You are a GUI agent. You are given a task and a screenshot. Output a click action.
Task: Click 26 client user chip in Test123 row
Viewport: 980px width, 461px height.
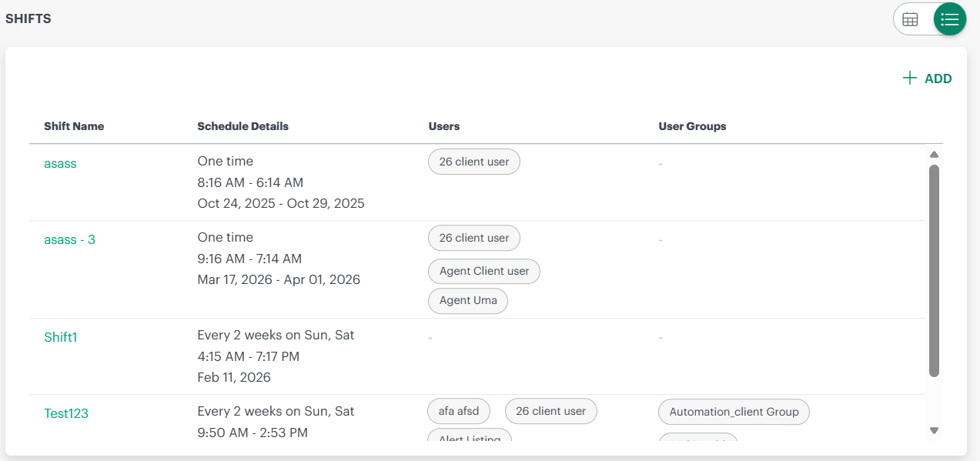coord(550,411)
